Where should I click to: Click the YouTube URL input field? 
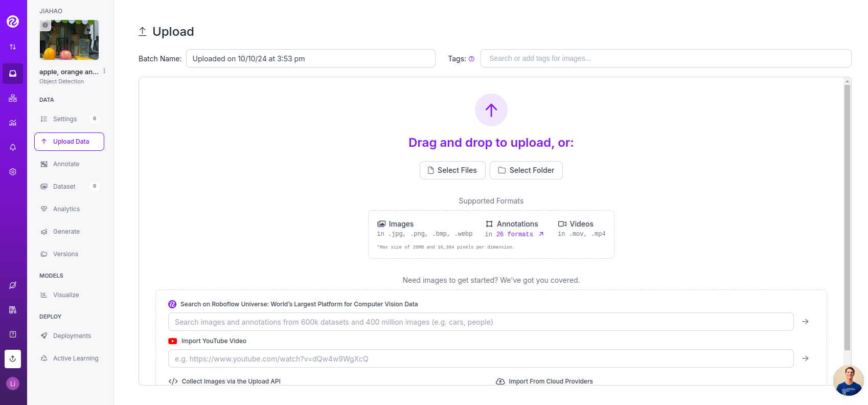[x=481, y=358]
